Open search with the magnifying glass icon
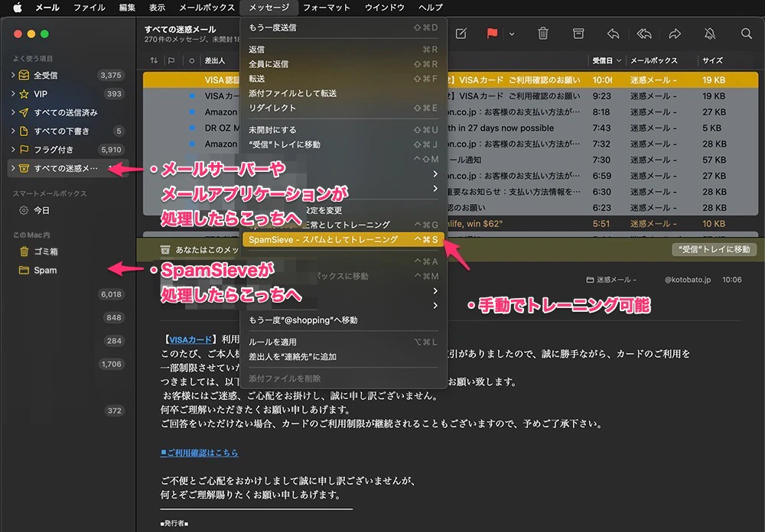Screen dimensions: 765x532 (746, 34)
